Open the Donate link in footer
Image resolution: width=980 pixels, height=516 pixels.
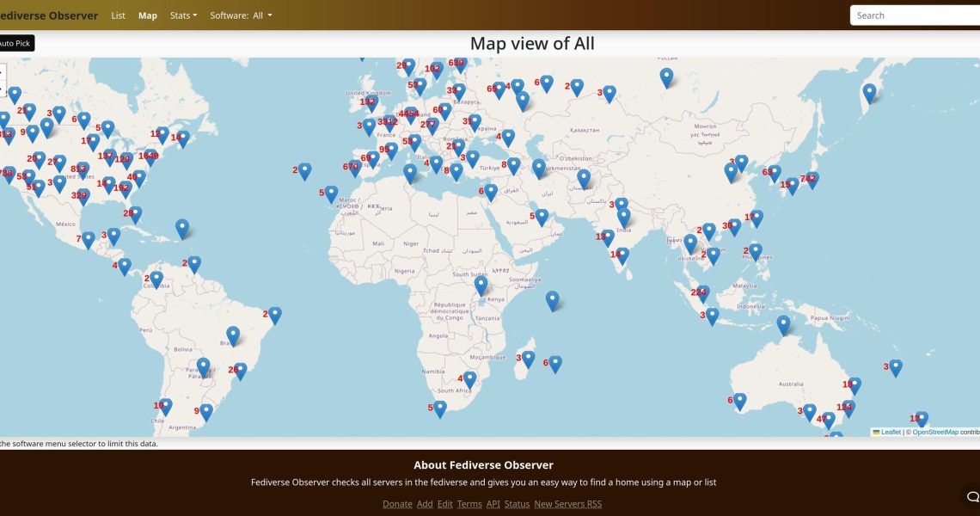point(397,504)
